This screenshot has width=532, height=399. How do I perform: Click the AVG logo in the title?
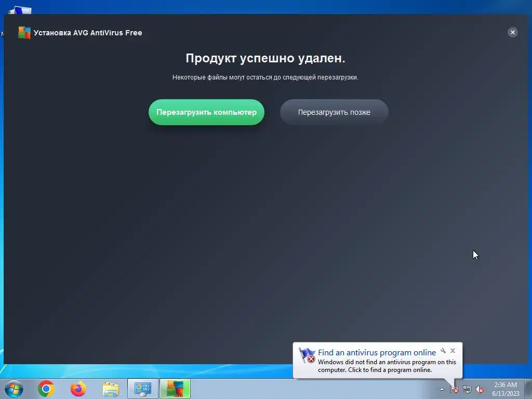pos(24,33)
